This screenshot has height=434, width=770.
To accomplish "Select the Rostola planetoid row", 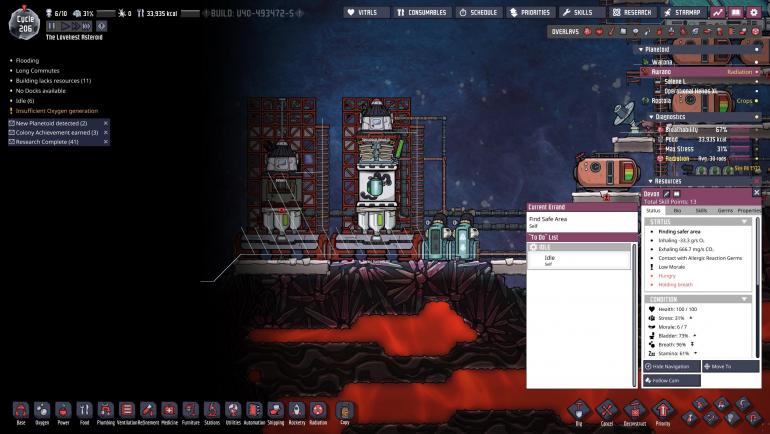I will (x=701, y=101).
